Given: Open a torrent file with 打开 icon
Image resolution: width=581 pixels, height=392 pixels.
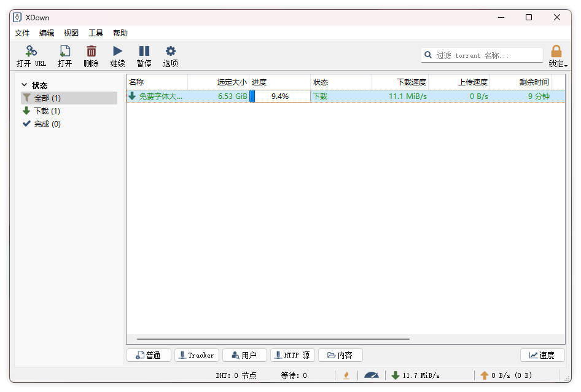Looking at the screenshot, I should click(64, 56).
